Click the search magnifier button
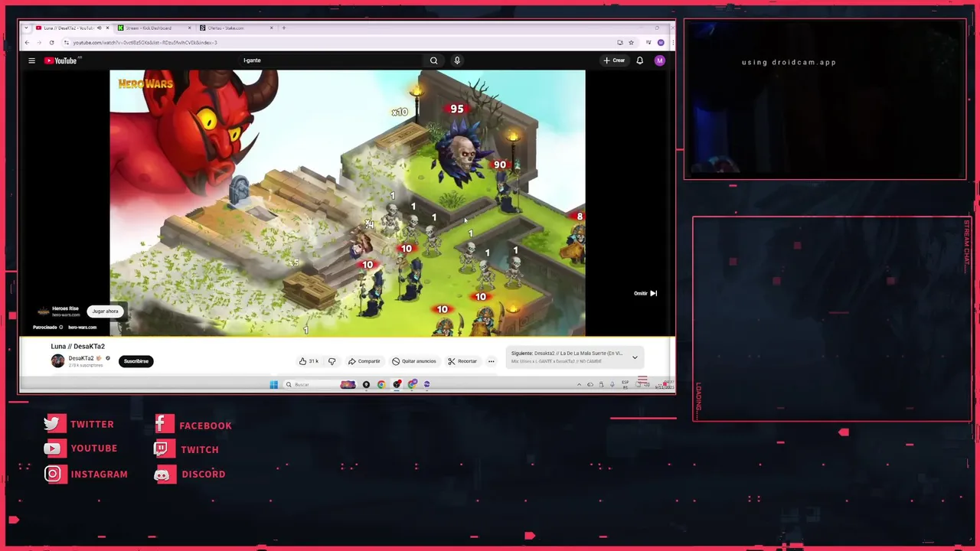 coord(433,60)
